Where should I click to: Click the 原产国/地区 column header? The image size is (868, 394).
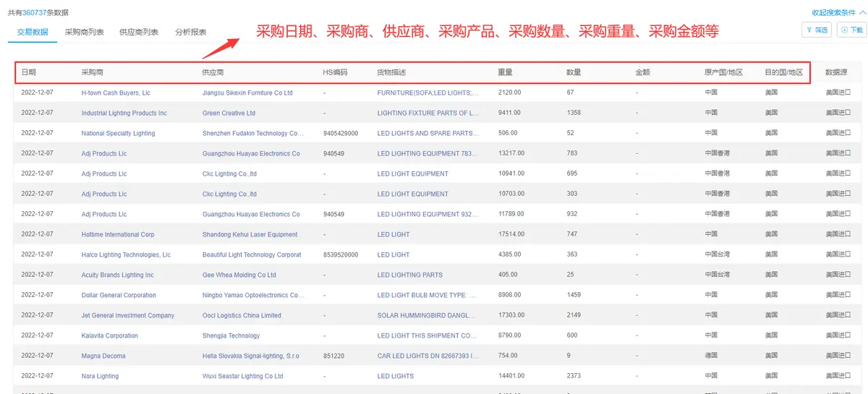723,72
